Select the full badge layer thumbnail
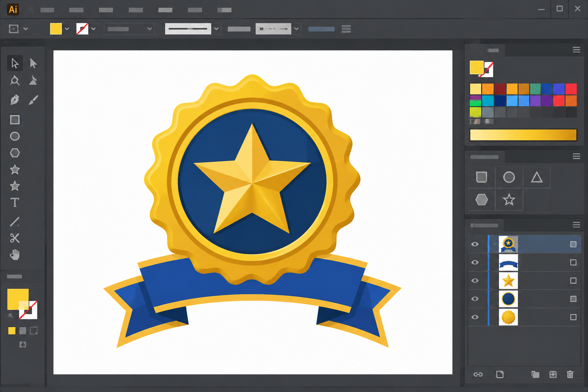588x392 pixels. point(508,244)
